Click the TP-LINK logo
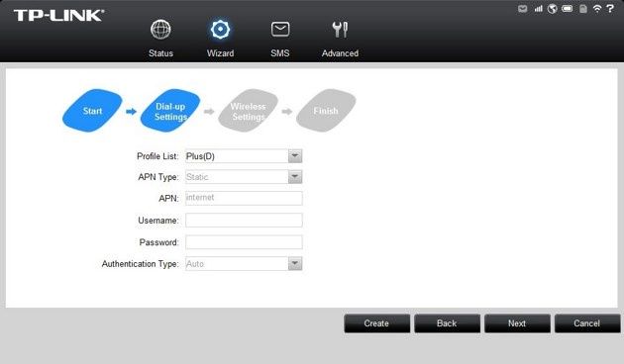Viewport: 624px width, 364px height. (x=58, y=15)
